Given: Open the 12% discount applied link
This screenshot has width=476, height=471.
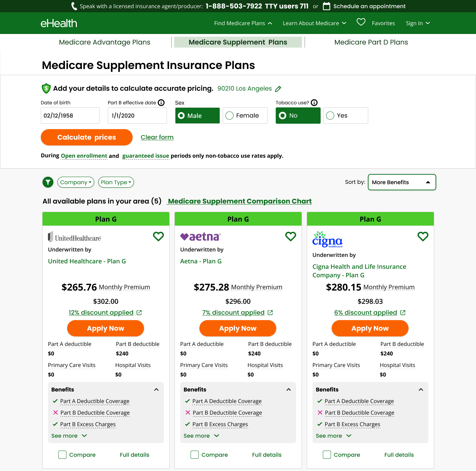Looking at the screenshot, I should click(x=101, y=313).
